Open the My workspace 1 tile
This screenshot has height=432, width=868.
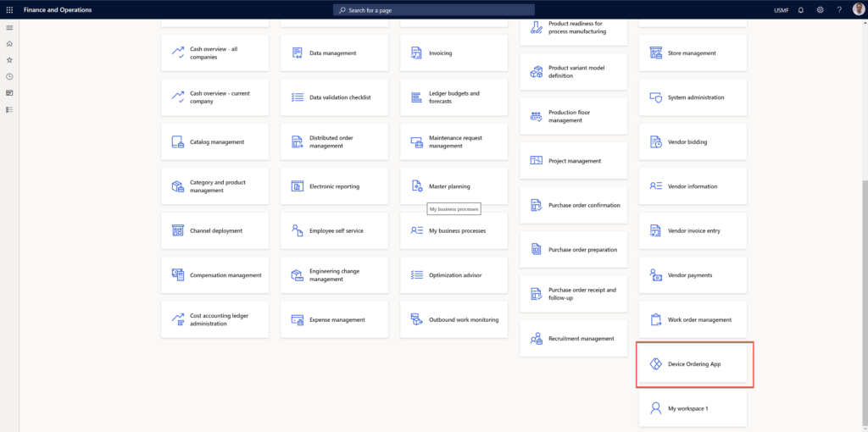click(693, 408)
